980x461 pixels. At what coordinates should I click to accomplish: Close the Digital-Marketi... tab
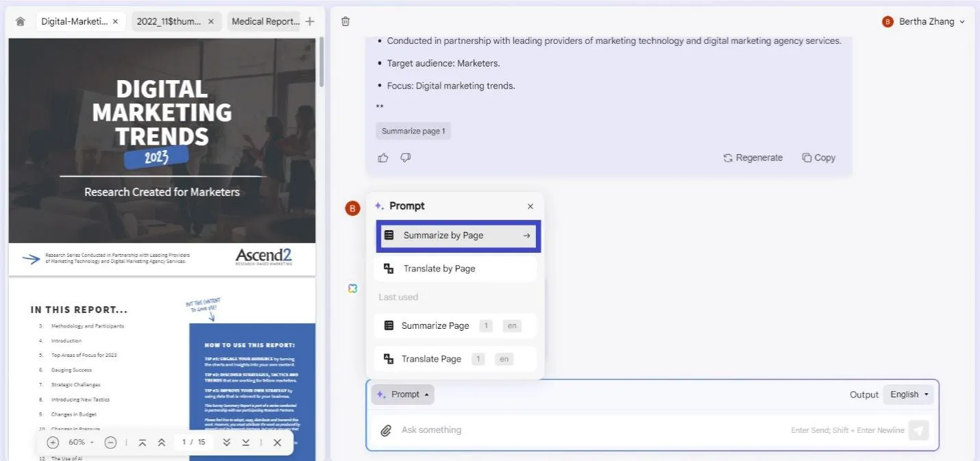point(115,21)
